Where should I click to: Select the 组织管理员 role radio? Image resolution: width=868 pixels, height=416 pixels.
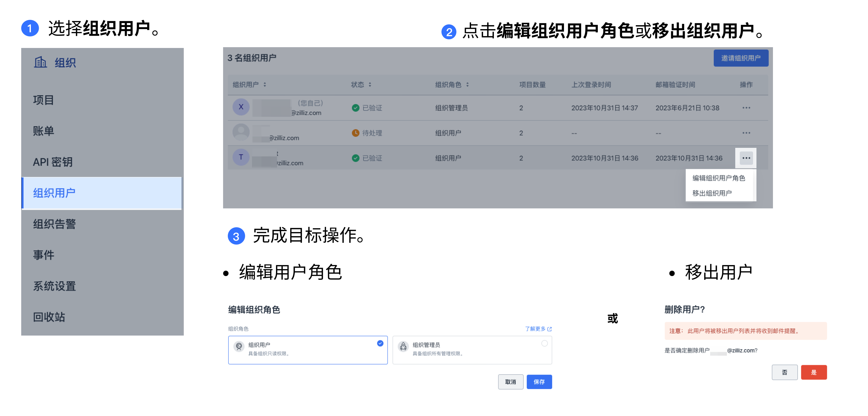[544, 343]
